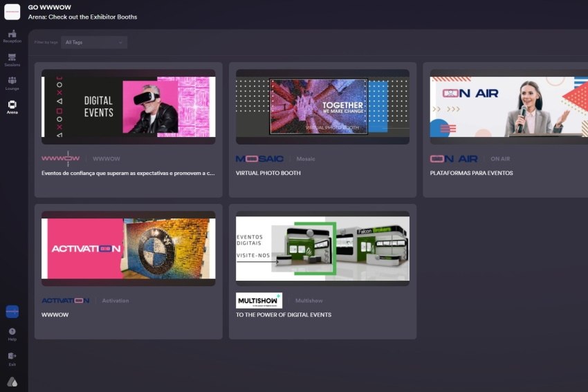588x392 pixels.
Task: Click the grey WWWOW exhibitor name
Action: (x=107, y=159)
